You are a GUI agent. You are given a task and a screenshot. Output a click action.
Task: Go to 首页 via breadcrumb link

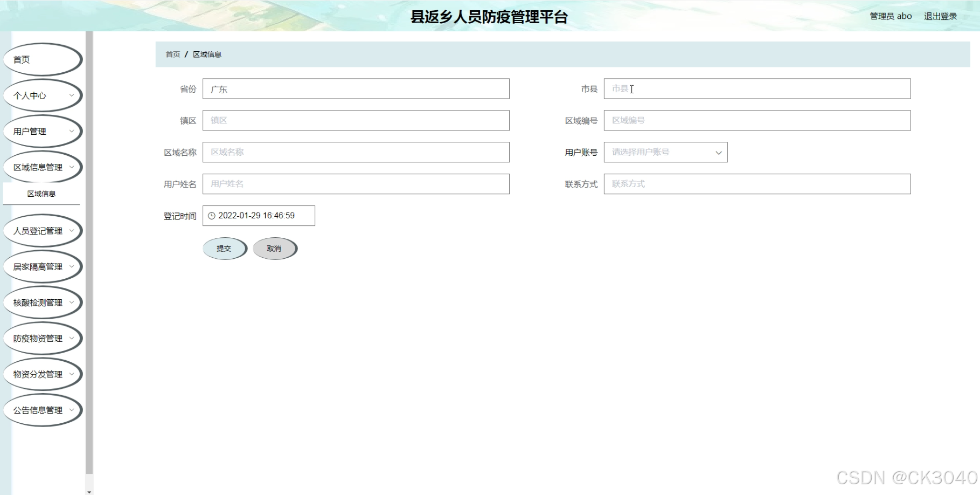[x=173, y=54]
